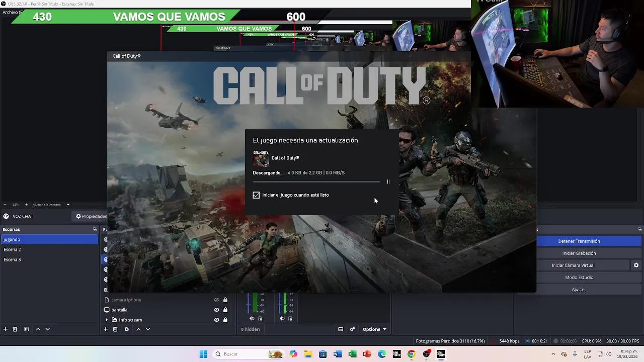
Task: Open Google Chrome from taskbar
Action: [x=412, y=354]
